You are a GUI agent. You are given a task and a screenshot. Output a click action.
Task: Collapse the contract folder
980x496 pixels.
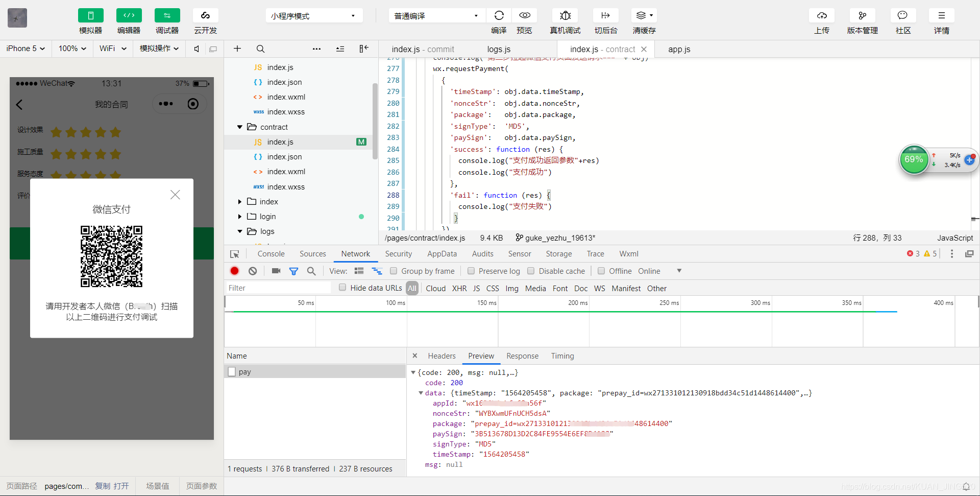(x=239, y=127)
